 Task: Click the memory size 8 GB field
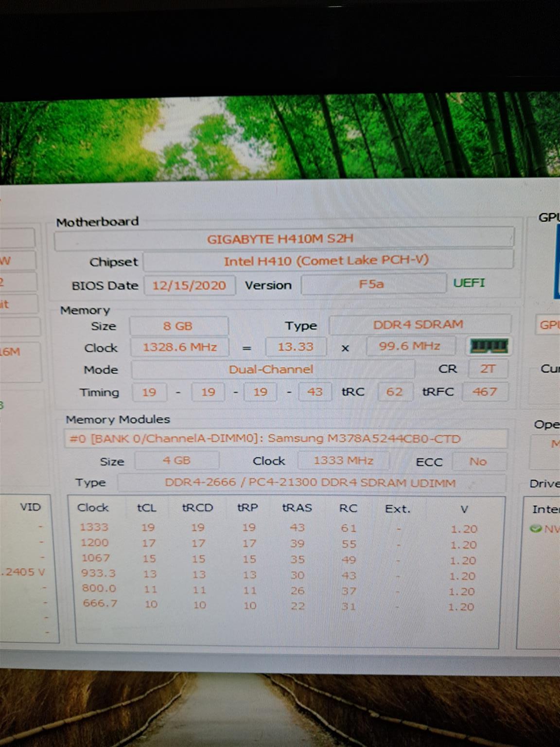[178, 326]
